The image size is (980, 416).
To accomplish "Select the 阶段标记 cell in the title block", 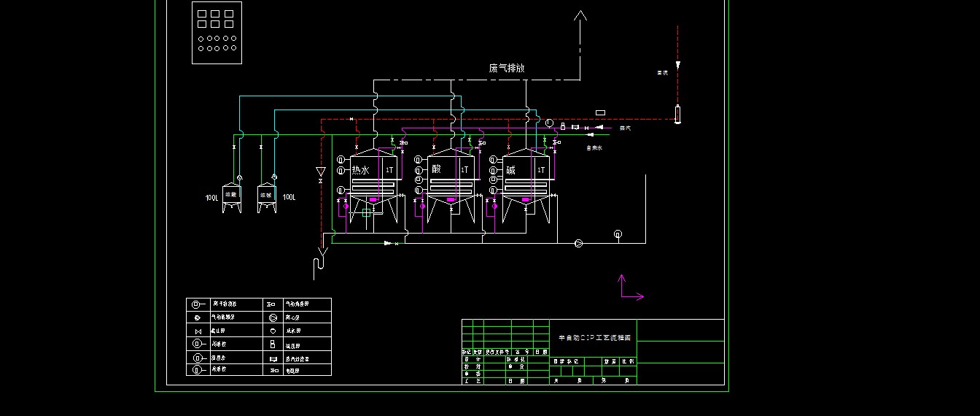I will 567,361.
